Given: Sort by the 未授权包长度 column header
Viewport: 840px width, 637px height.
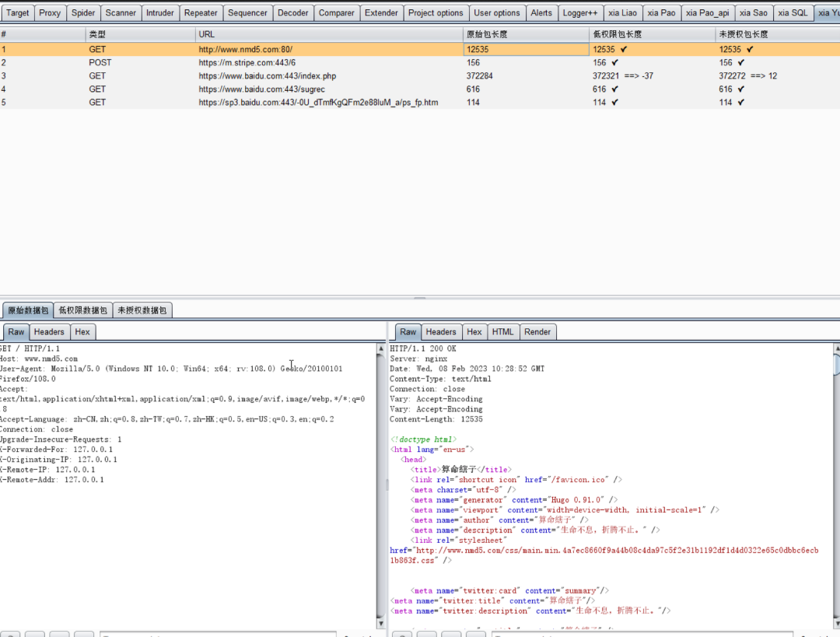Looking at the screenshot, I should click(777, 34).
